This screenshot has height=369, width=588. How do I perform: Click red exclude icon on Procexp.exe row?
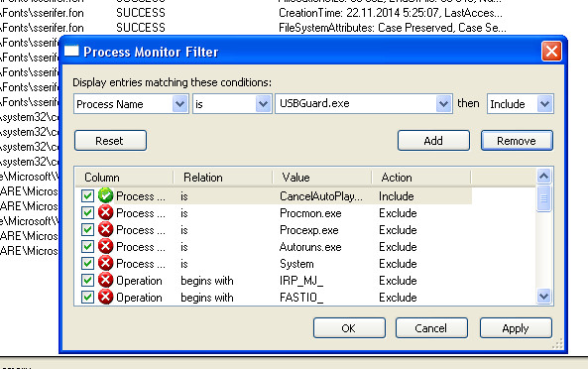(106, 229)
